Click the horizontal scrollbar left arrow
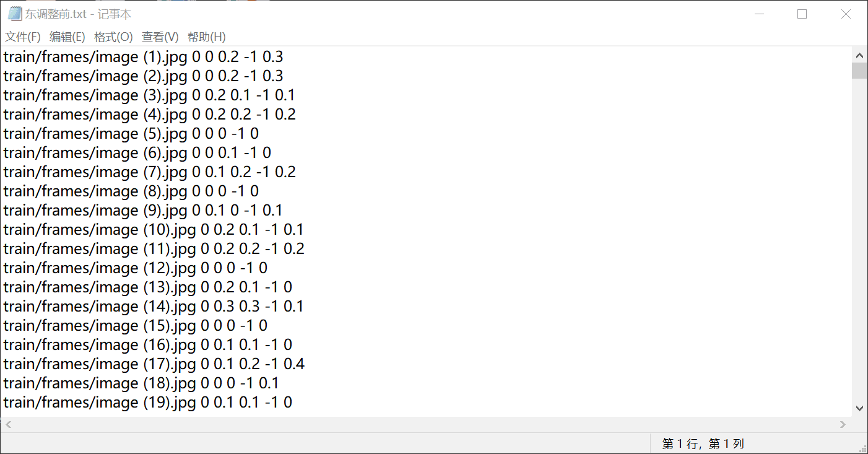868x454 pixels. tap(7, 424)
